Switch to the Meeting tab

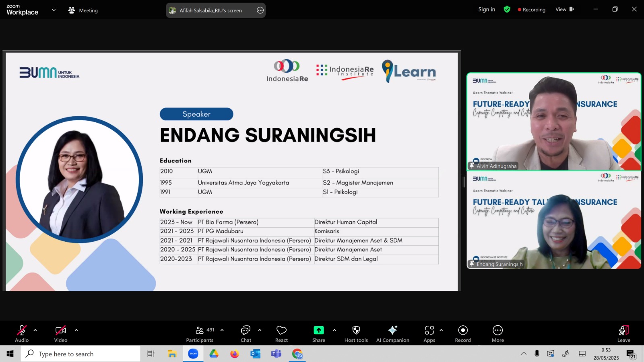pyautogui.click(x=83, y=10)
